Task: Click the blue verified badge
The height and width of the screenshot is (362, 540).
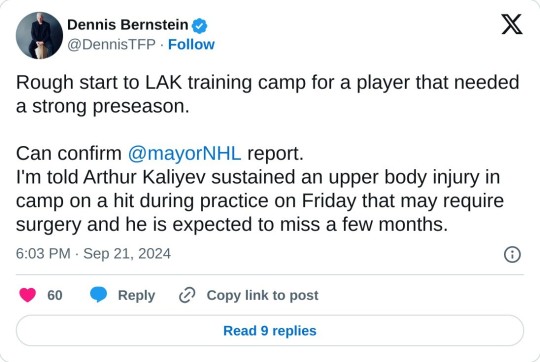Action: coord(199,26)
